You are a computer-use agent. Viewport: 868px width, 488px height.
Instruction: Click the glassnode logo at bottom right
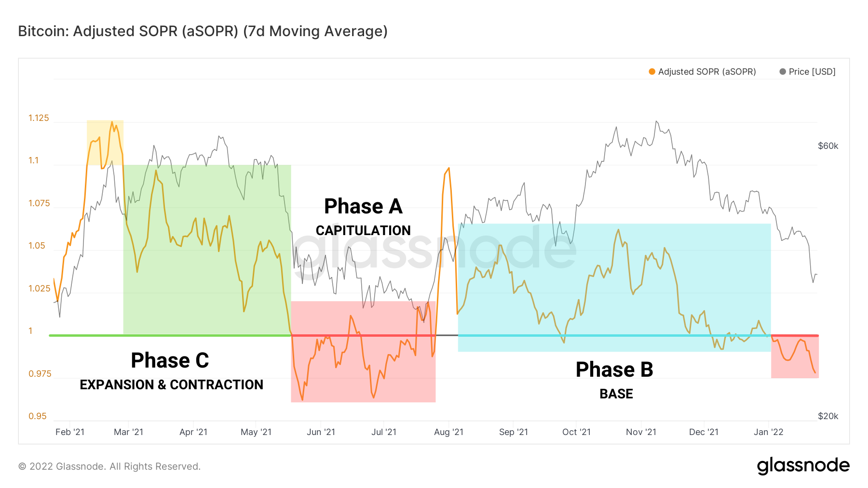pos(803,466)
